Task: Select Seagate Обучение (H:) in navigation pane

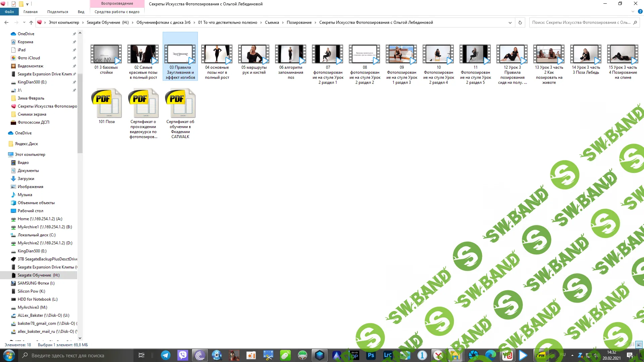Action: point(39,275)
